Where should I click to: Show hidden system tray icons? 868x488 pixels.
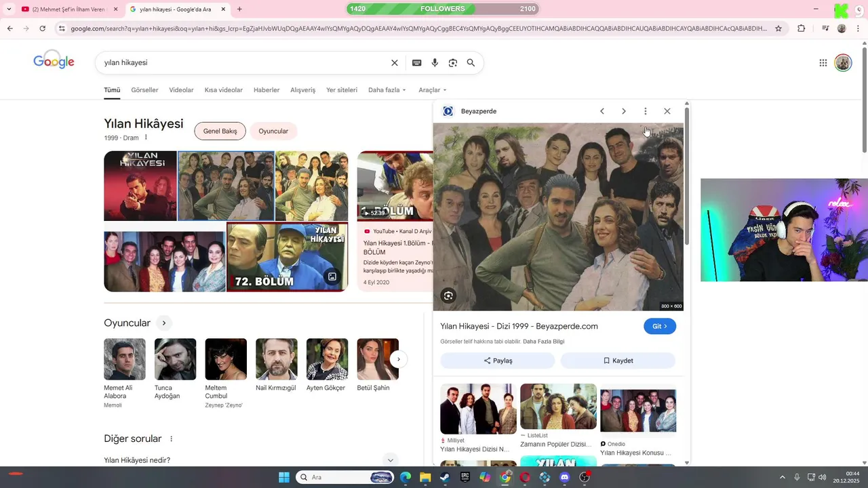[782, 477]
